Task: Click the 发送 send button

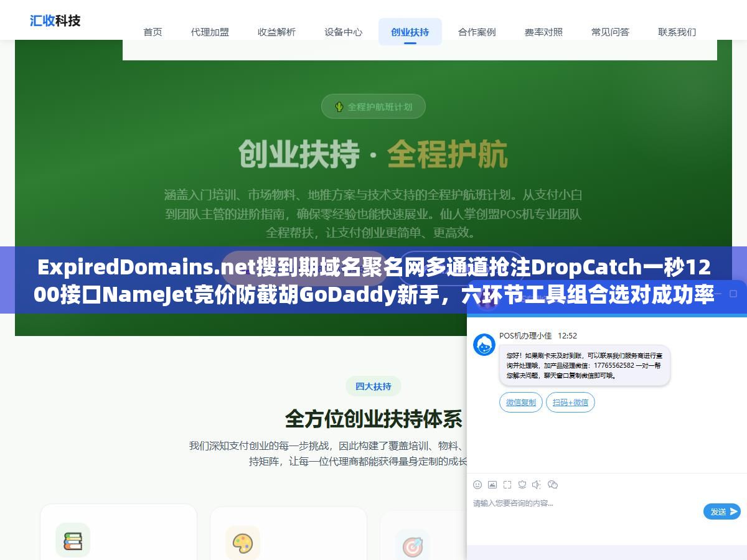Action: [722, 511]
